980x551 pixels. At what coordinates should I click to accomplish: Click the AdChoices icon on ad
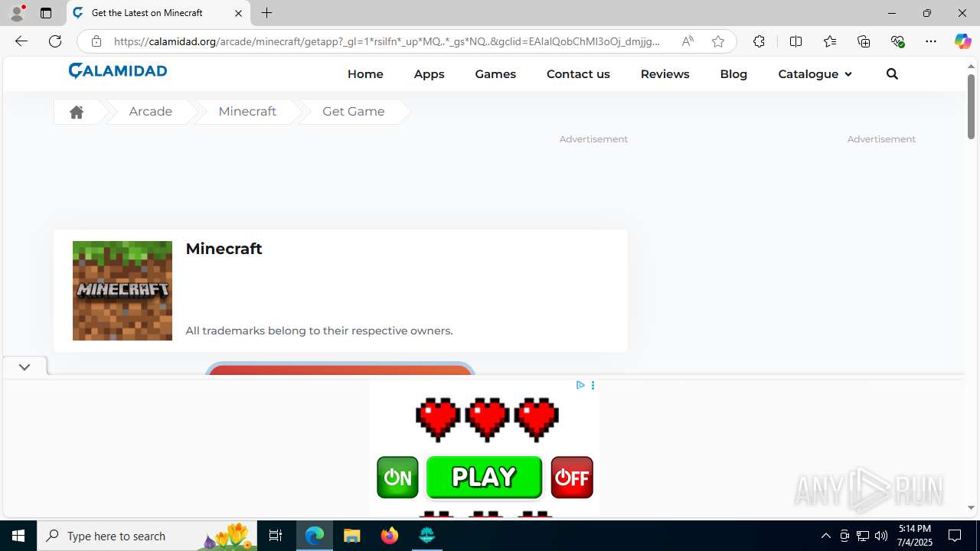pos(580,385)
